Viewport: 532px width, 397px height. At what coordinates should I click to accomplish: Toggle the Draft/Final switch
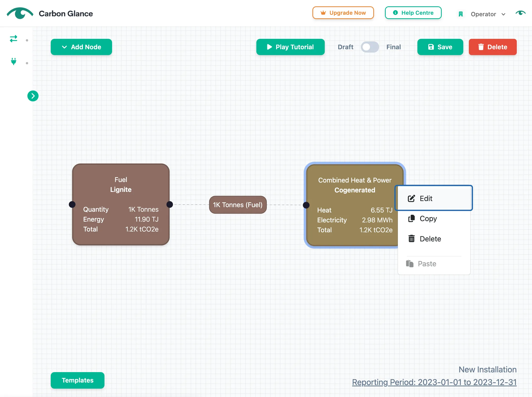click(x=370, y=47)
